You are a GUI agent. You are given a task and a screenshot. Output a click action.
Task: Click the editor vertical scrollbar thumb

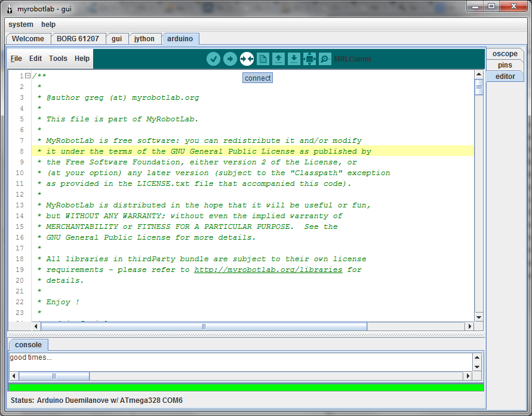tap(479, 87)
